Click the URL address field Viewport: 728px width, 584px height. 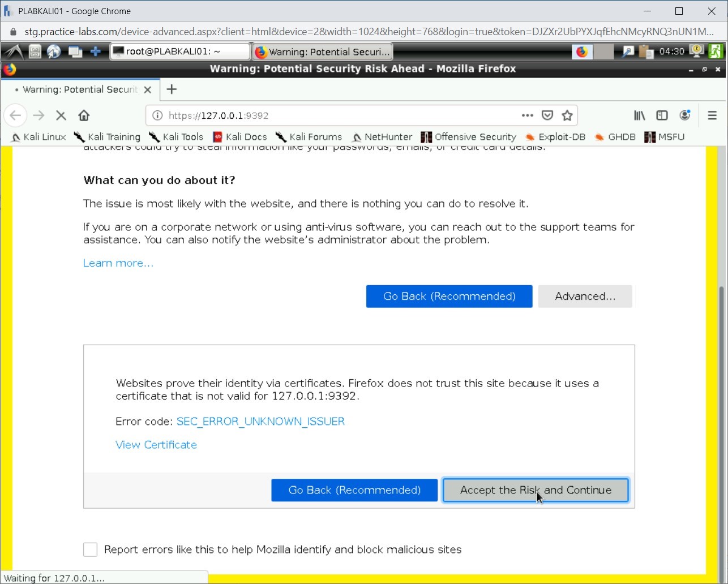click(x=340, y=115)
